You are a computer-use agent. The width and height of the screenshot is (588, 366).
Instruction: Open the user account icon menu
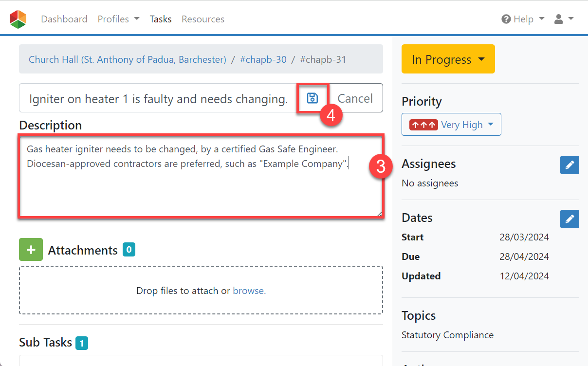pyautogui.click(x=564, y=19)
